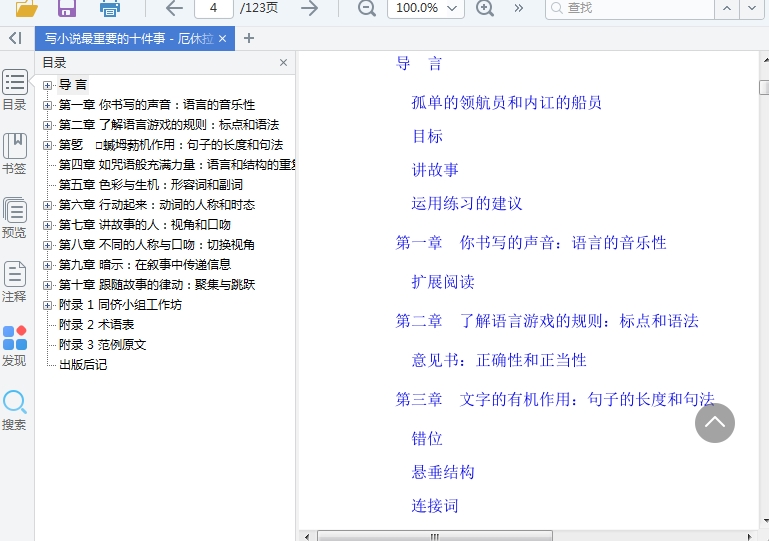769x541 pixels.
Task: Select 第四章 如咒语般充满力量 in the outline
Action: click(177, 165)
